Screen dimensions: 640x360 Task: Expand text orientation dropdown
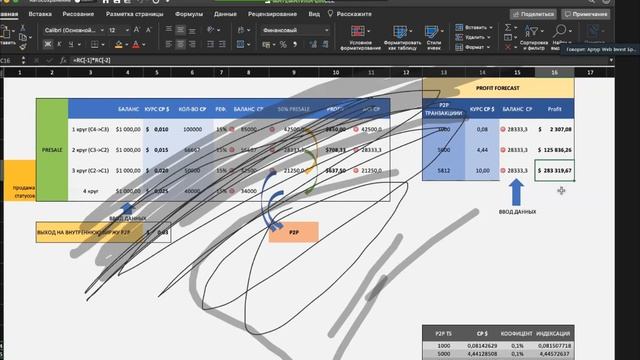[218, 30]
